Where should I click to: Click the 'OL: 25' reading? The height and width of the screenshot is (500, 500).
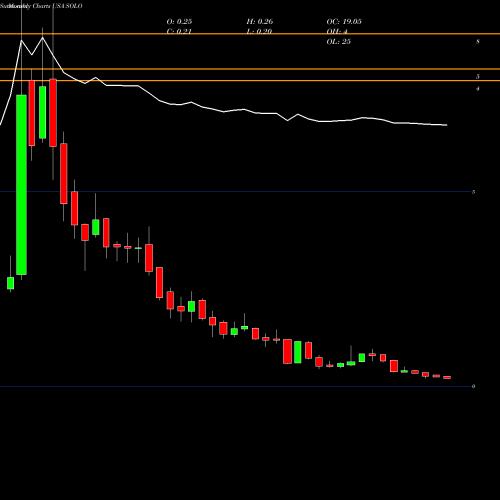339,41
